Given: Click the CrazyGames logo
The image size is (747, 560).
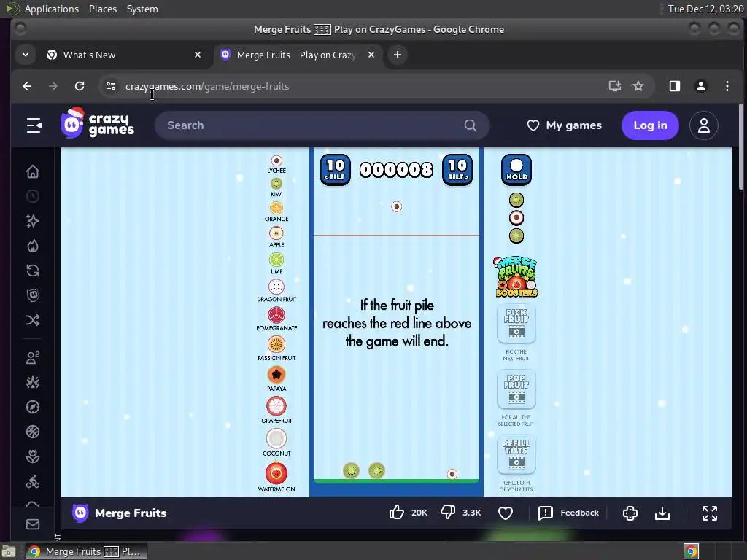Looking at the screenshot, I should [x=97, y=123].
